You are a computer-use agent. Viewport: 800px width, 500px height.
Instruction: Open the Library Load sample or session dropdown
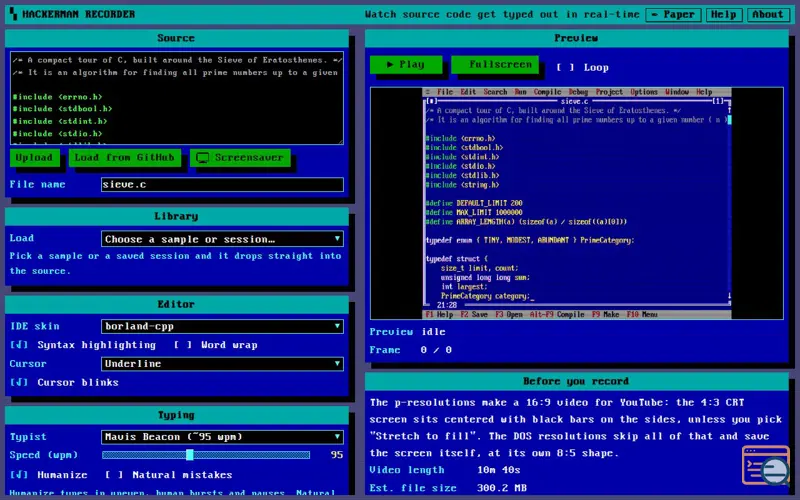point(222,239)
